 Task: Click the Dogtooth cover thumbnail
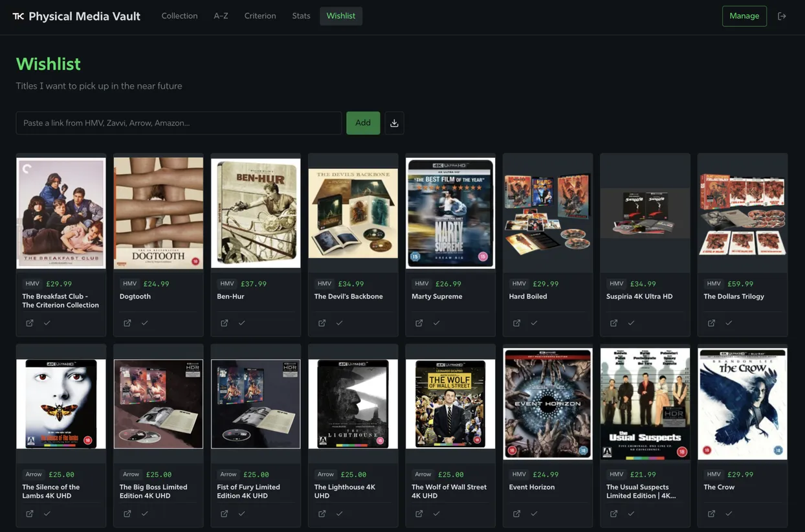[x=159, y=213]
